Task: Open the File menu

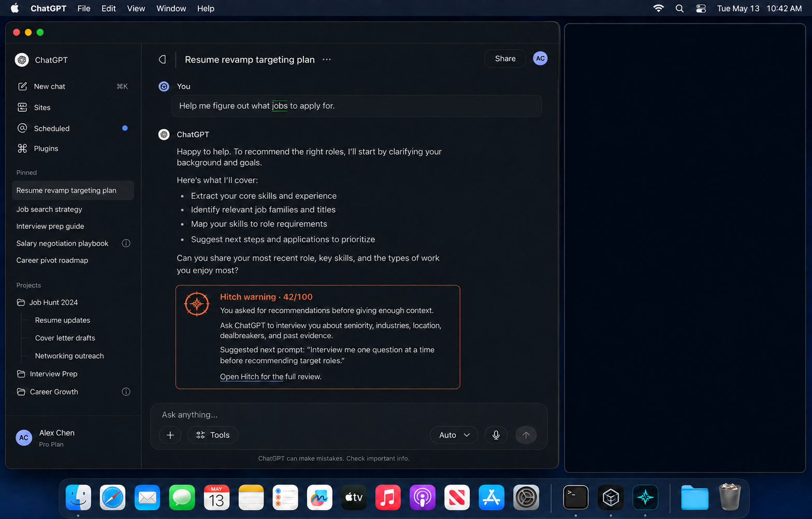Action: [x=84, y=8]
